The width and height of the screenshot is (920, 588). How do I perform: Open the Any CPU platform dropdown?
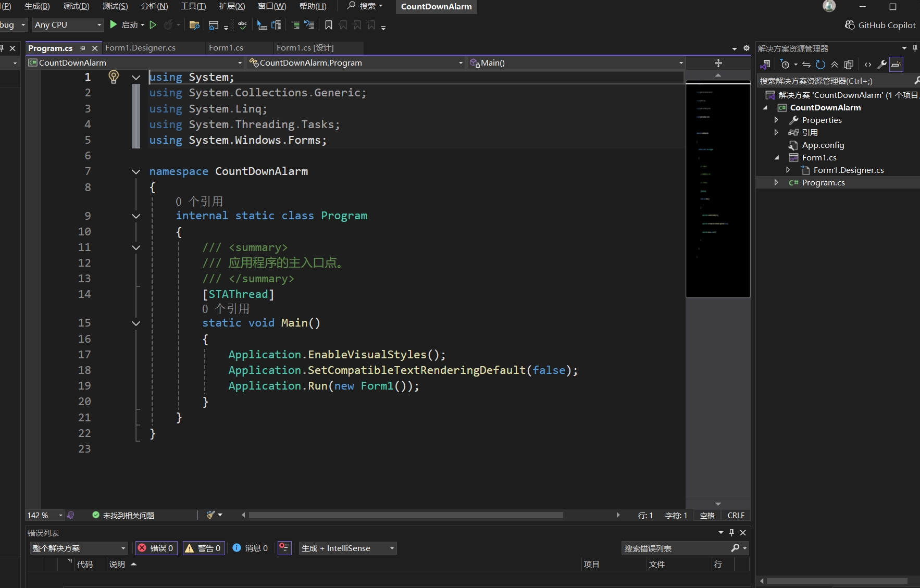click(x=68, y=24)
